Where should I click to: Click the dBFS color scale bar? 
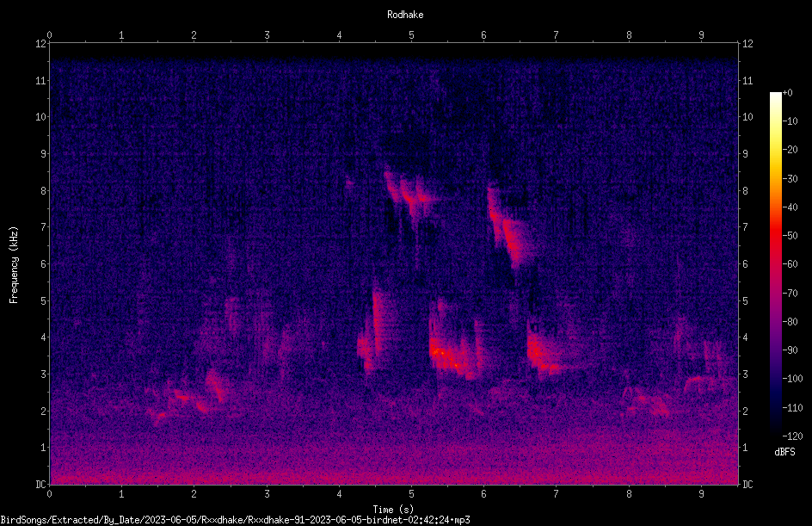pos(775,263)
